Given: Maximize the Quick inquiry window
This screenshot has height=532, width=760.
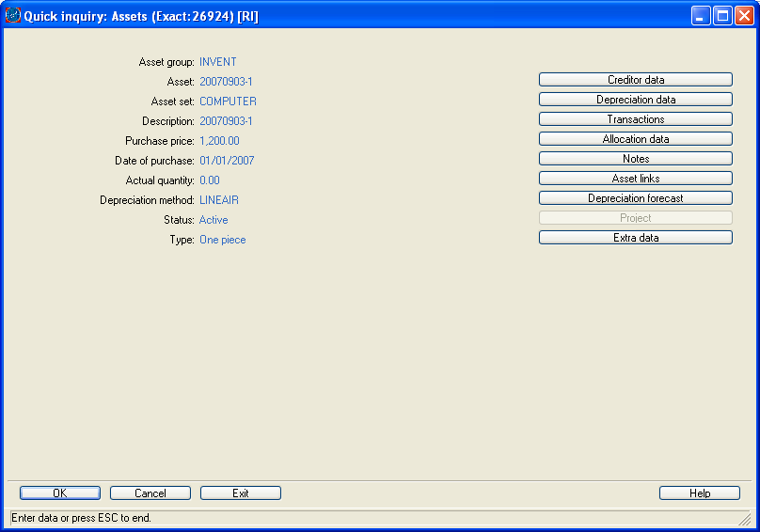Looking at the screenshot, I should tap(722, 15).
